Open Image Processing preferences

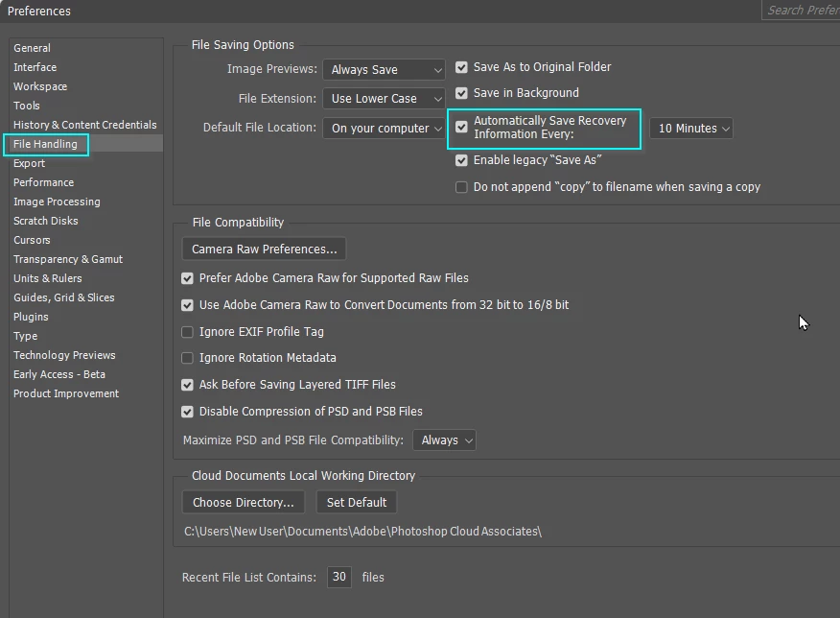tap(57, 202)
